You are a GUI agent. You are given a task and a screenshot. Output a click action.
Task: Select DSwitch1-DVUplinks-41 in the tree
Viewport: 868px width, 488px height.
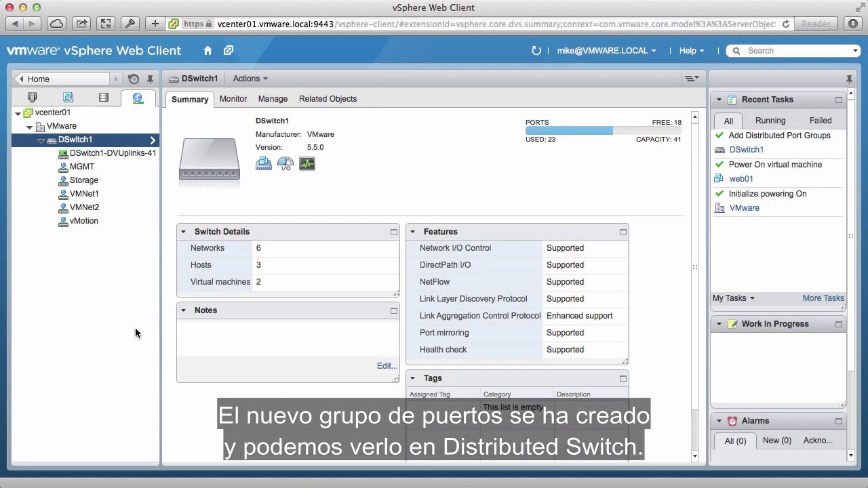click(x=113, y=153)
